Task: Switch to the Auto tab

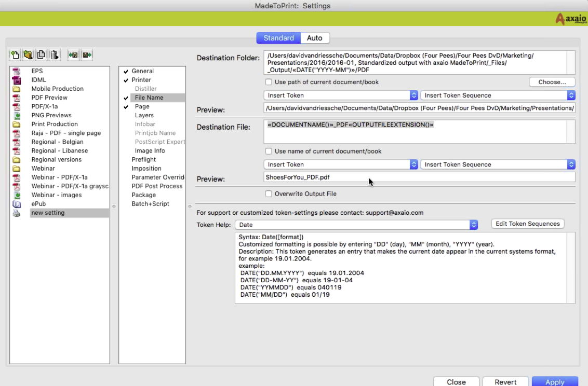Action: tap(315, 38)
